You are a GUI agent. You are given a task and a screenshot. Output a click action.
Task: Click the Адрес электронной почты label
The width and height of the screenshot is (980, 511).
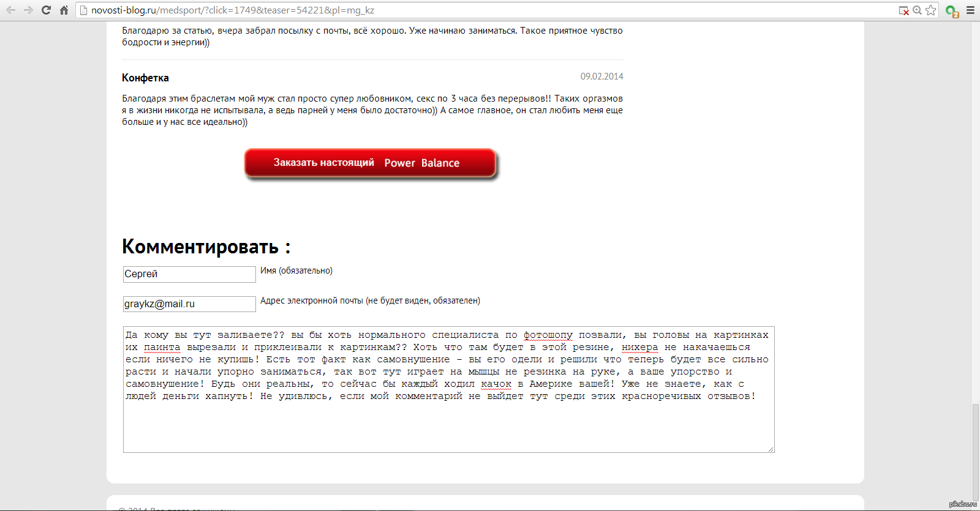click(370, 300)
